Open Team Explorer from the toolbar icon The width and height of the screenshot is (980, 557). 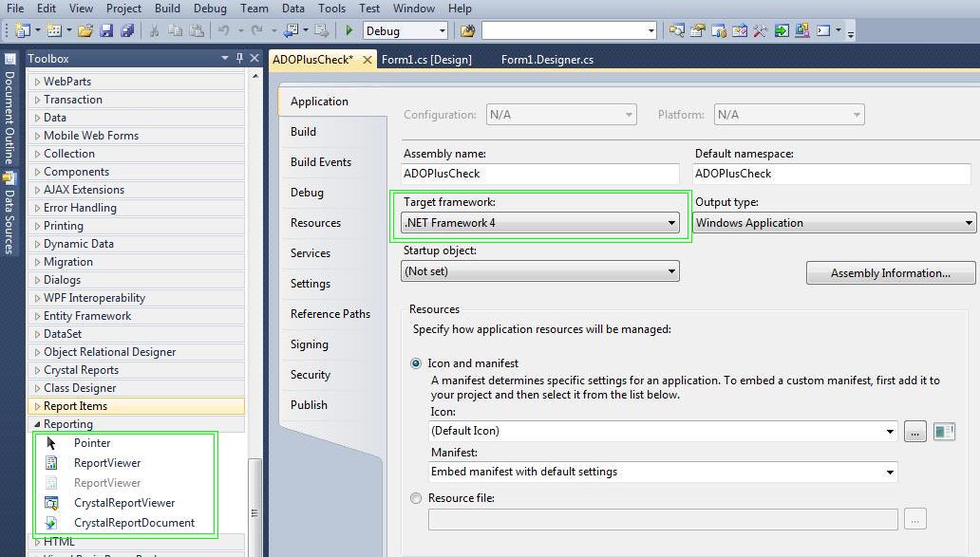pyautogui.click(x=719, y=30)
